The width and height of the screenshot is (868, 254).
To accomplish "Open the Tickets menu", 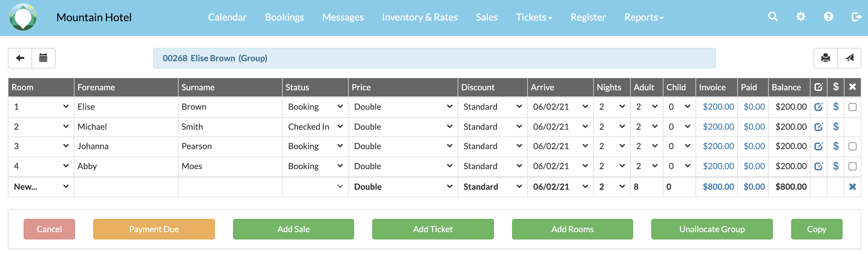I will coord(534,17).
